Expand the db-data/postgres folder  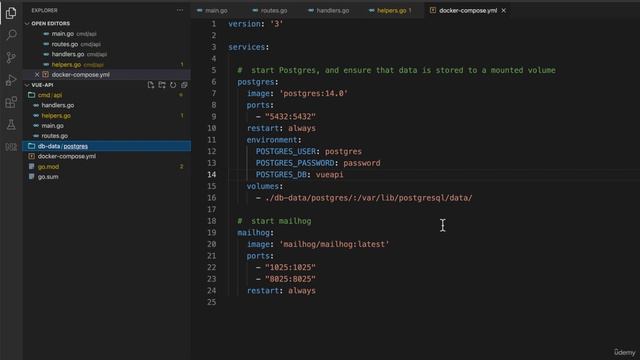coord(107,146)
